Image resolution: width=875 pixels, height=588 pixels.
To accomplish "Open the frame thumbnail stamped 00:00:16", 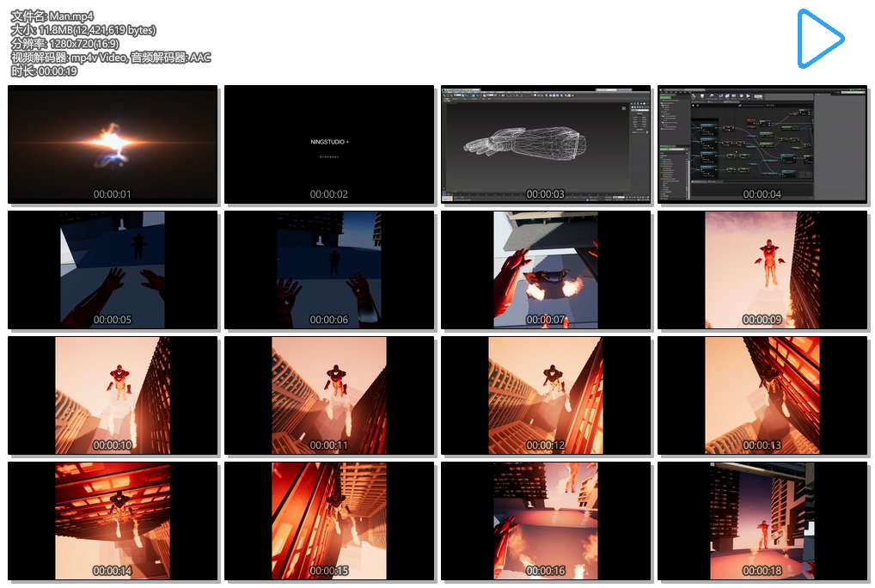I will coord(546,521).
